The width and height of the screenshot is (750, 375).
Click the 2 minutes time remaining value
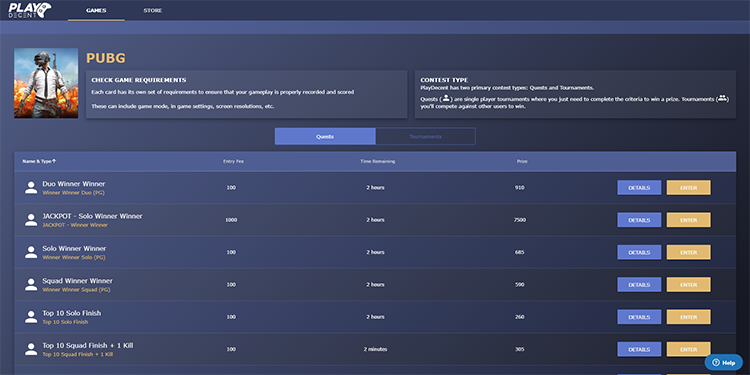[375, 349]
